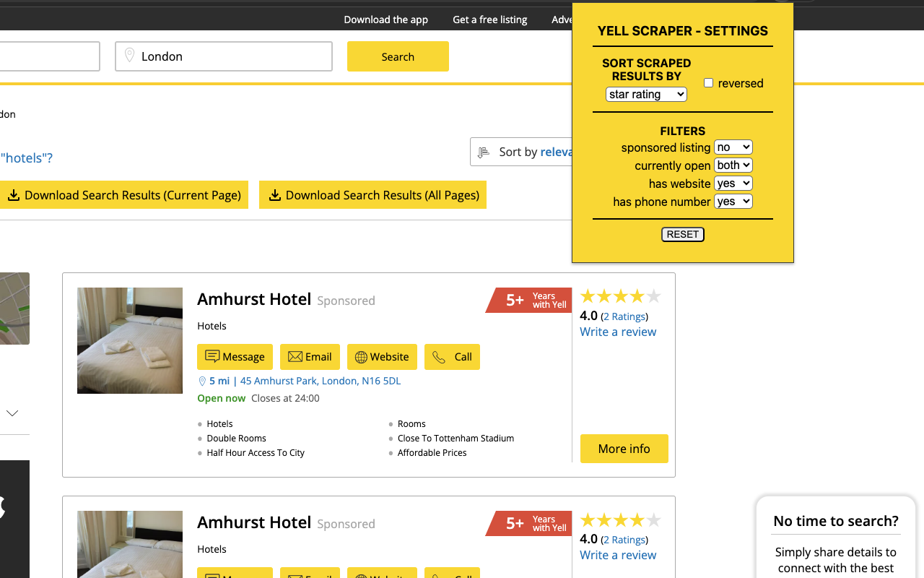Viewport: 924px width, 578px height.
Task: Open Get a free listing link
Action: [x=489, y=20]
